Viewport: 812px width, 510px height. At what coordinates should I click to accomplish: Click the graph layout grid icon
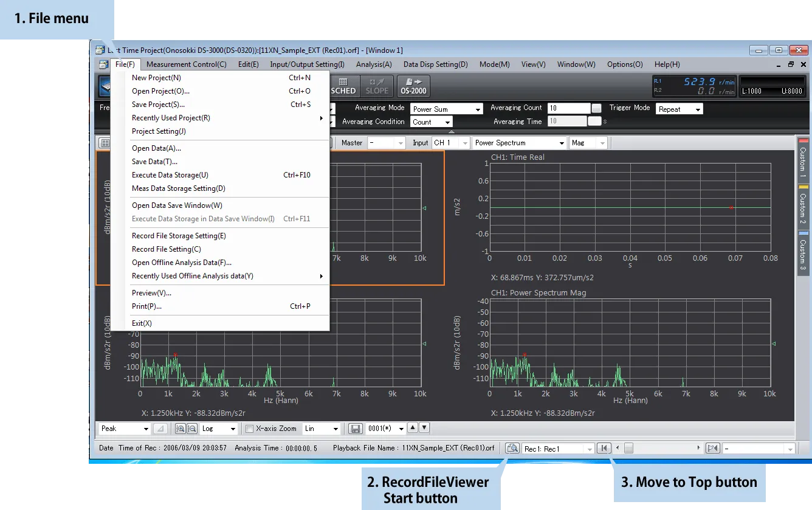click(105, 143)
